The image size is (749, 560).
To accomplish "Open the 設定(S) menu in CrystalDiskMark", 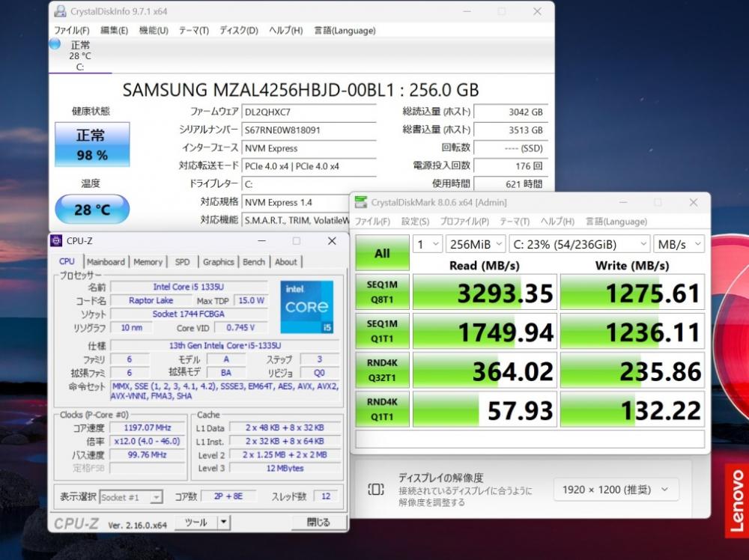I will click(x=415, y=222).
